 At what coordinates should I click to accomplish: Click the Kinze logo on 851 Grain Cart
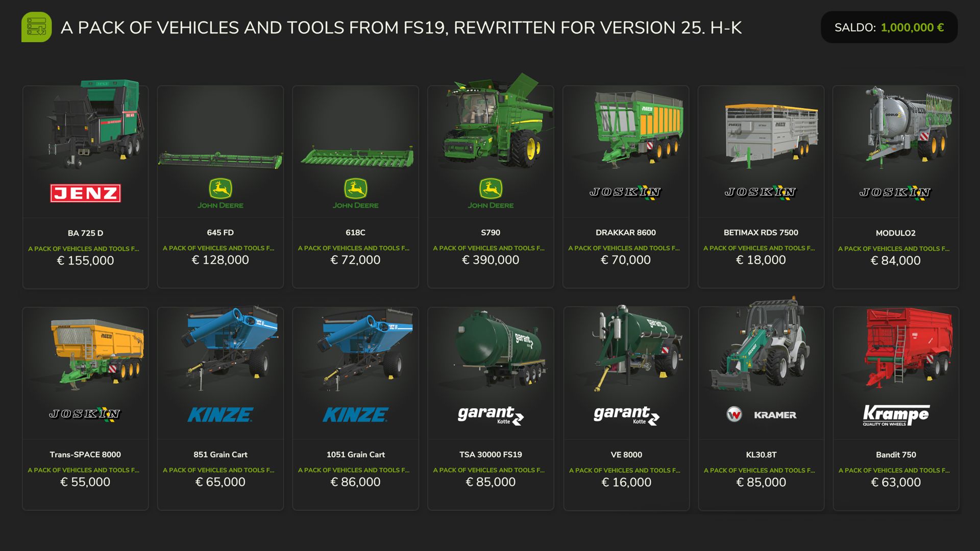pyautogui.click(x=220, y=415)
